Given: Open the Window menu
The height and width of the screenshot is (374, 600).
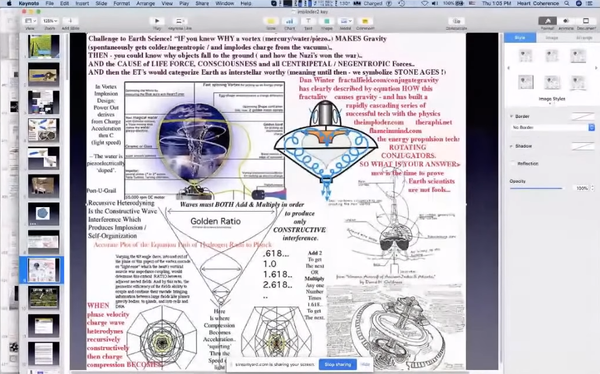Looking at the screenshot, I should pos(225,3).
